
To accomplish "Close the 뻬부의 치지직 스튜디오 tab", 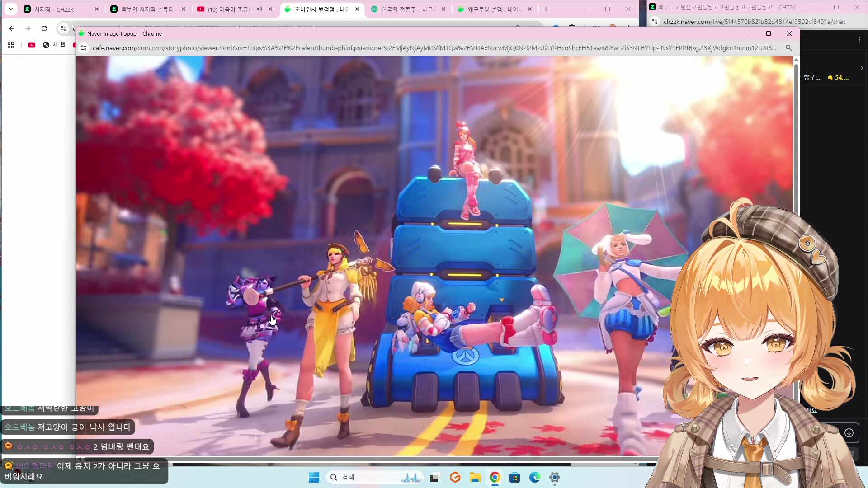I will tap(184, 9).
